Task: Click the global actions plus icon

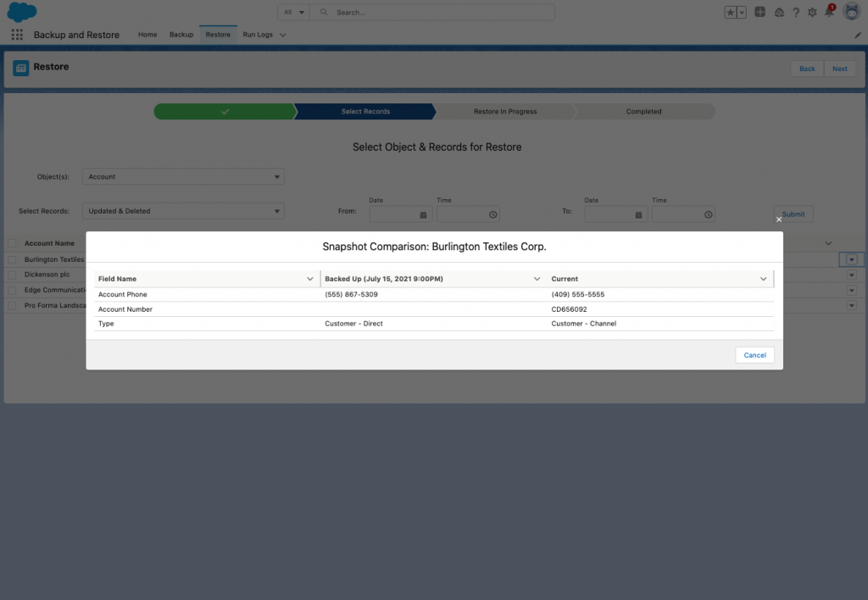Action: click(760, 12)
